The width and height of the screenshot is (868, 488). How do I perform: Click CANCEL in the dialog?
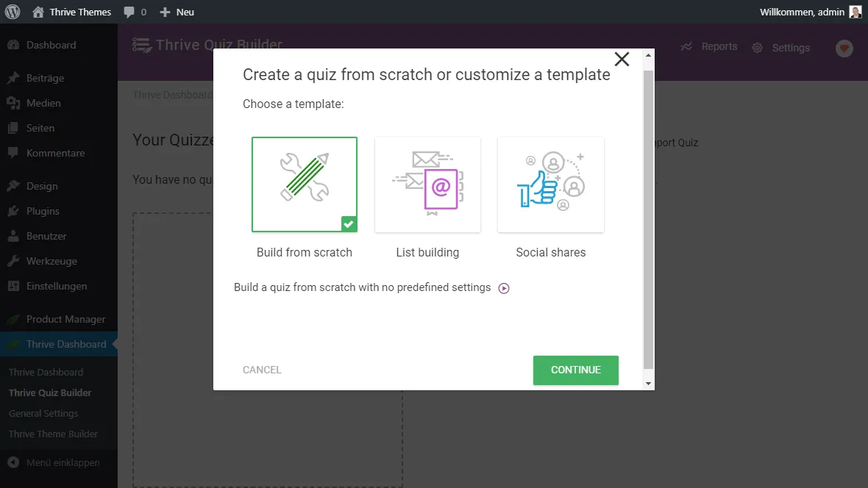[x=262, y=370]
